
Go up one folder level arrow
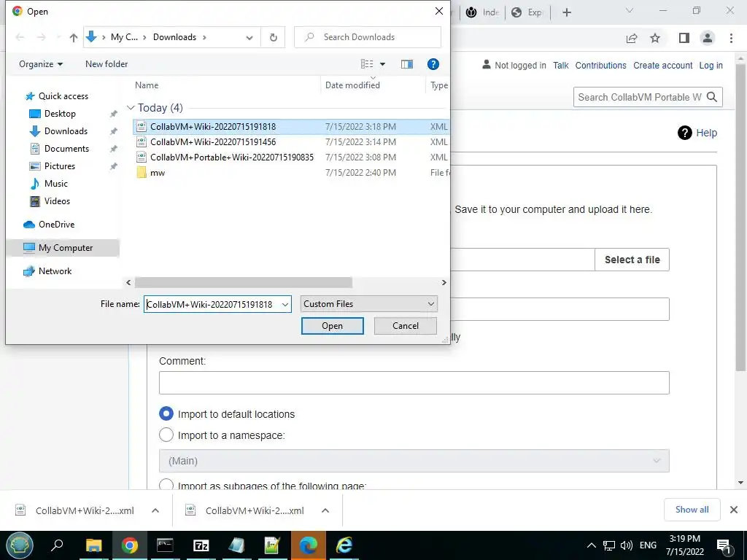(x=73, y=37)
